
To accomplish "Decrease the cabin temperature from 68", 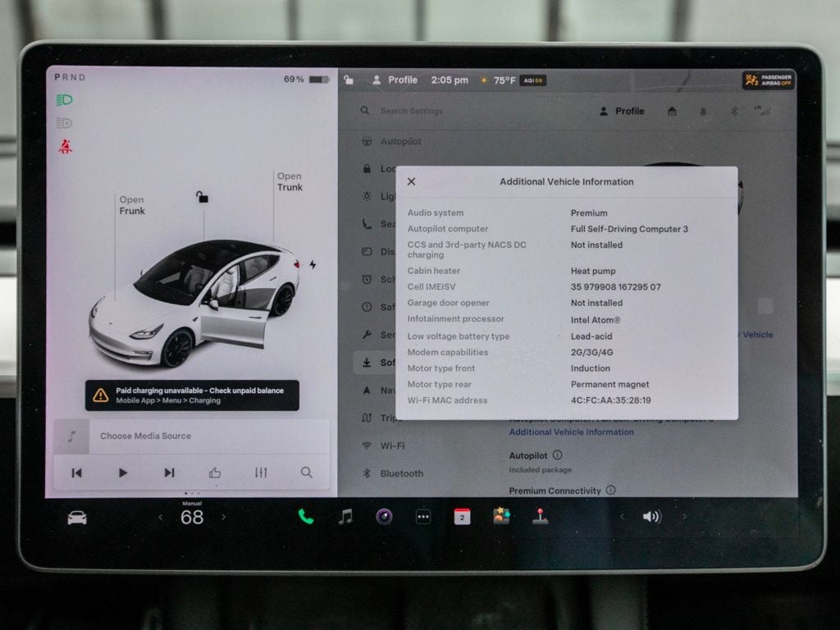I will [160, 517].
